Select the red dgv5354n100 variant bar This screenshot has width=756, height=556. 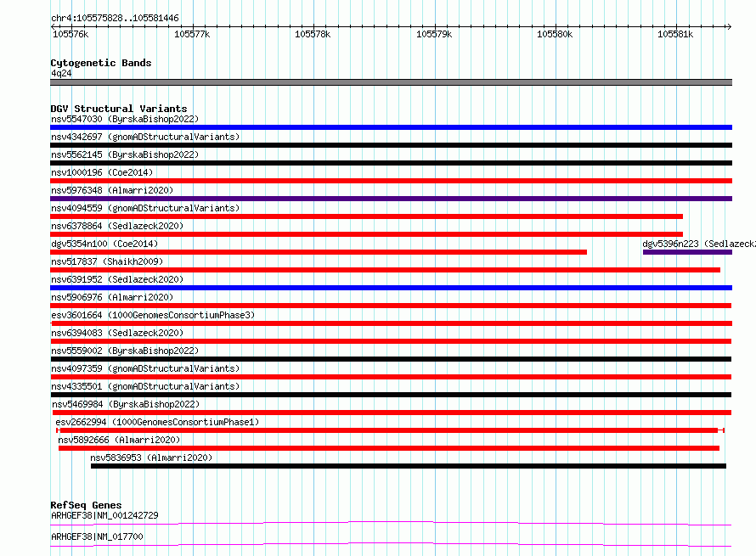pos(319,252)
